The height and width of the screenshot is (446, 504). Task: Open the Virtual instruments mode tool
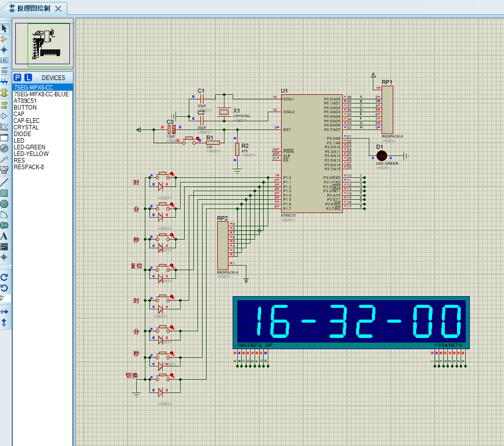click(x=4, y=170)
